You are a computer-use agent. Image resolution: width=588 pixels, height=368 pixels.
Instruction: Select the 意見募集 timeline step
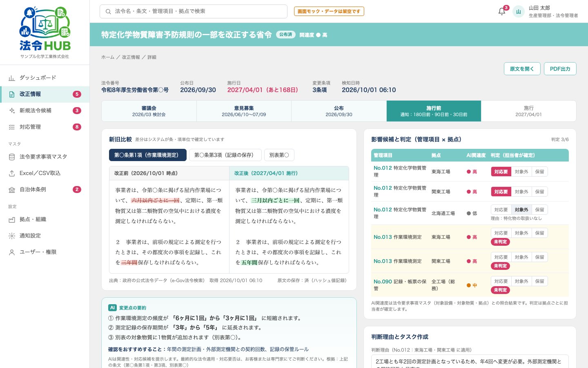(x=244, y=111)
